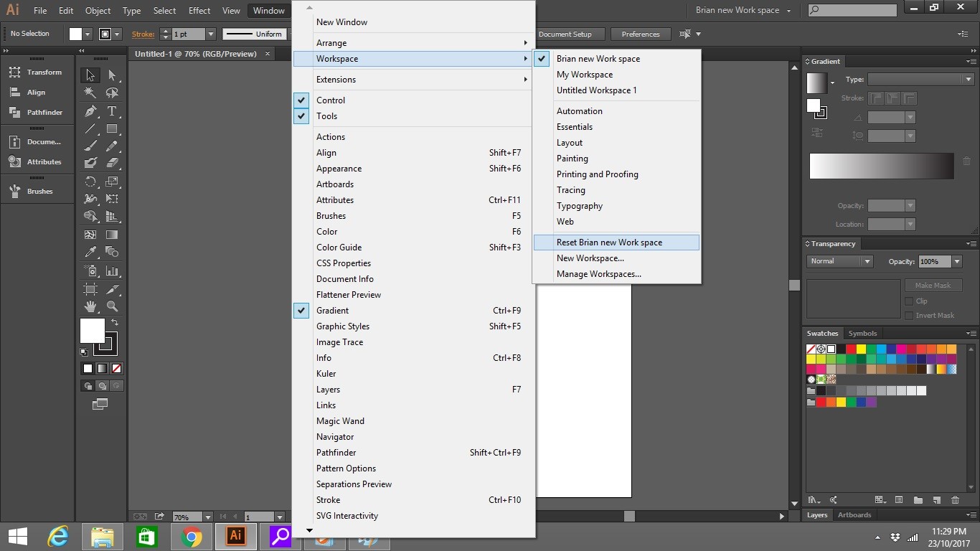980x551 pixels.
Task: Open the Normal blending mode dropdown
Action: tap(839, 262)
